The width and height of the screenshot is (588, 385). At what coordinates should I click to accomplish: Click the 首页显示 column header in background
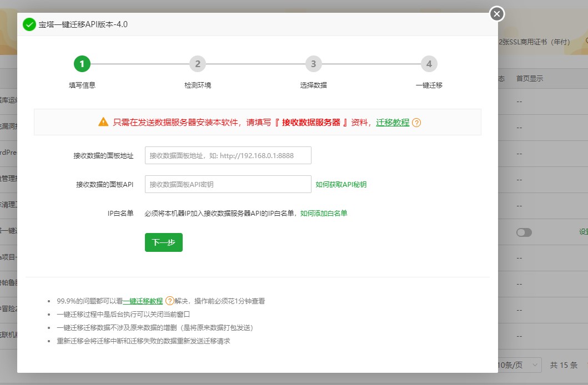(x=530, y=78)
